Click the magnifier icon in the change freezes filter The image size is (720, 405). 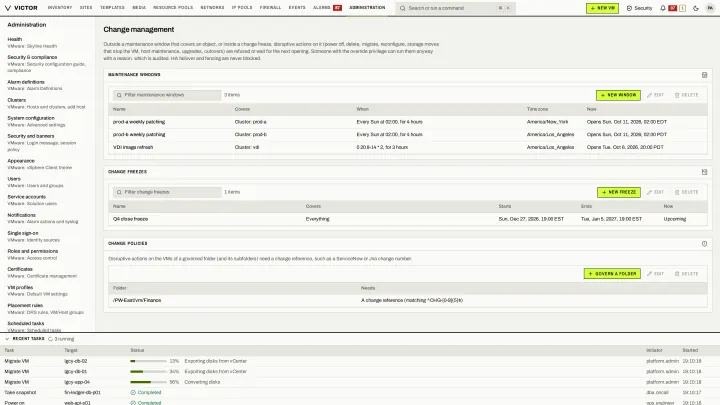119,192
